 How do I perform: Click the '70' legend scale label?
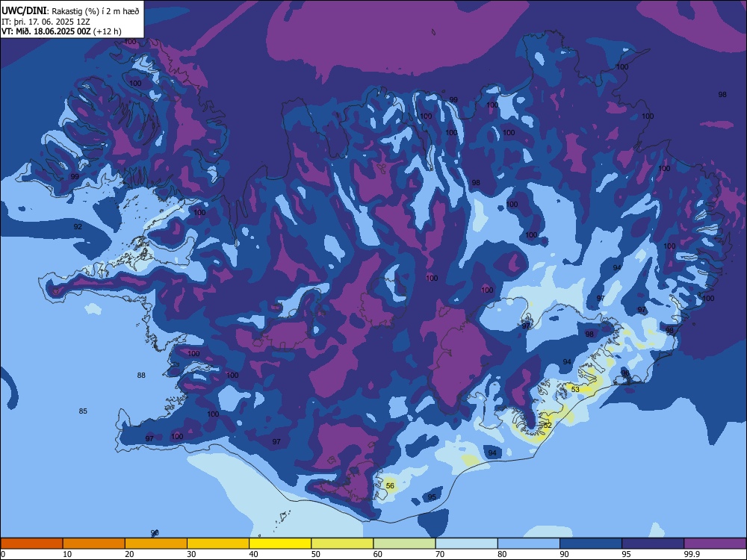(440, 554)
